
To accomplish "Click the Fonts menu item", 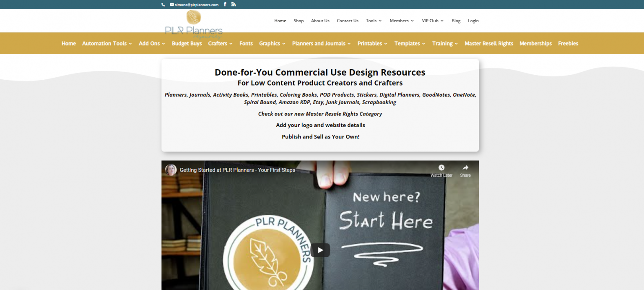I will 246,43.
